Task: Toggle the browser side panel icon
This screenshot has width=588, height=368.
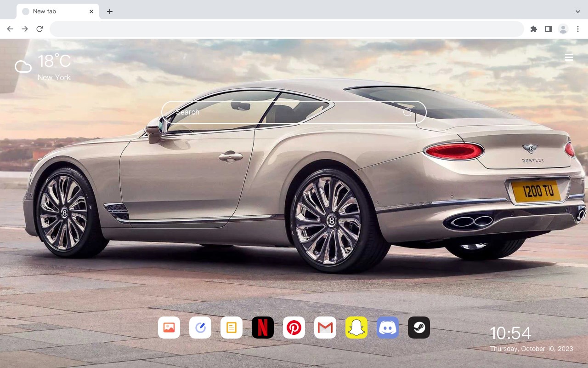Action: click(x=548, y=29)
